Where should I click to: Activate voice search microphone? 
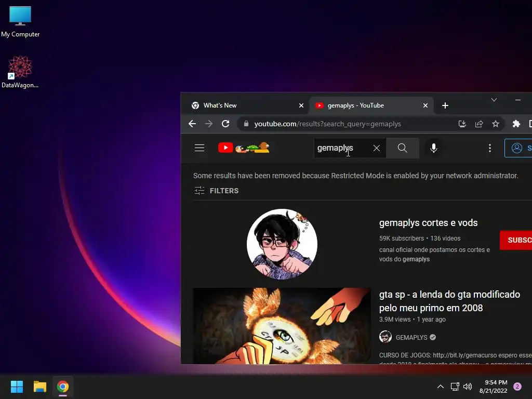click(x=434, y=148)
